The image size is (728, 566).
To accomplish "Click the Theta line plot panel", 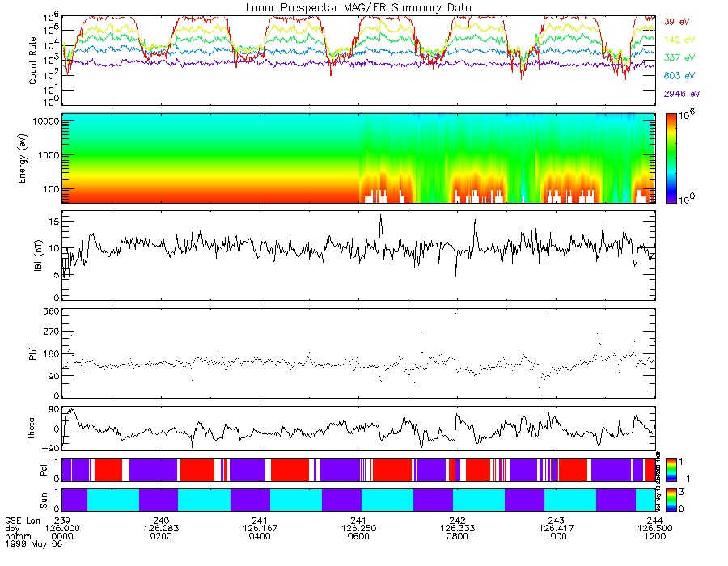I will [358, 429].
